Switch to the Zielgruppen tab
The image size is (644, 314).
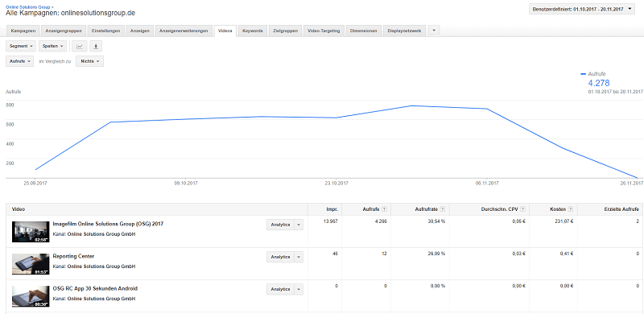coord(286,31)
